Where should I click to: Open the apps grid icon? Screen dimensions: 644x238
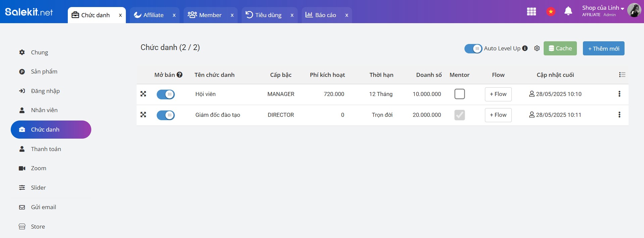[531, 11]
